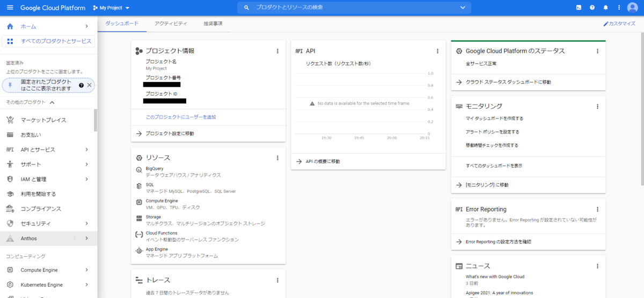Click the product and resource search field
The width and height of the screenshot is (644, 298).
coord(354,8)
